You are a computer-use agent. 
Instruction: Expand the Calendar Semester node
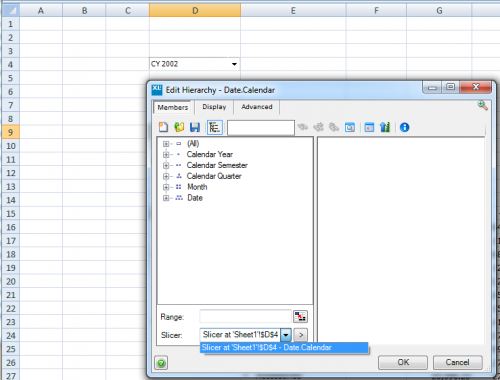click(166, 165)
